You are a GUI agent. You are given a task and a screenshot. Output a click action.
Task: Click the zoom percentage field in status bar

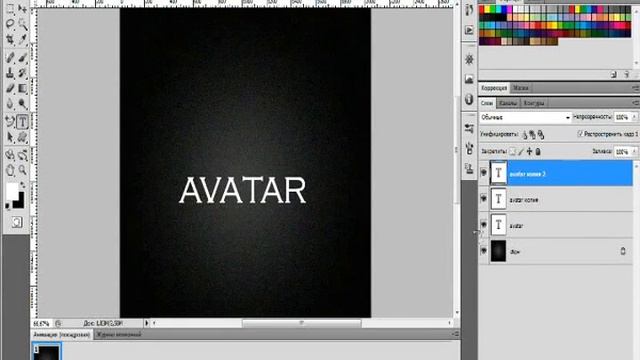[41, 323]
